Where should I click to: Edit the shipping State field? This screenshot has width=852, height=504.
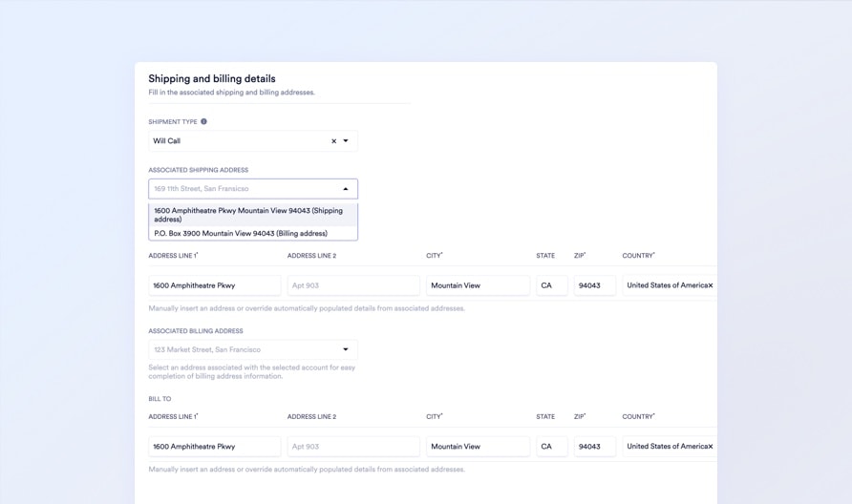551,285
